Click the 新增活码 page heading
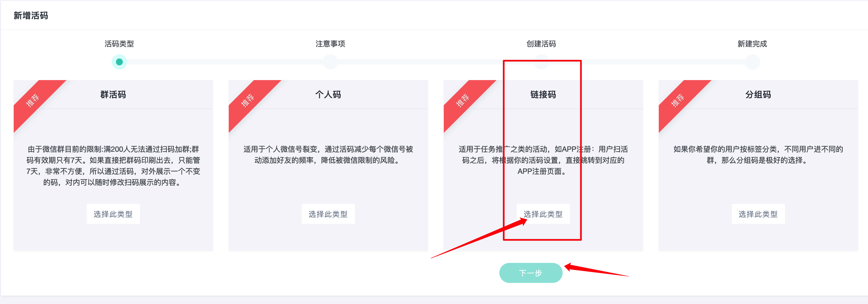 [31, 16]
